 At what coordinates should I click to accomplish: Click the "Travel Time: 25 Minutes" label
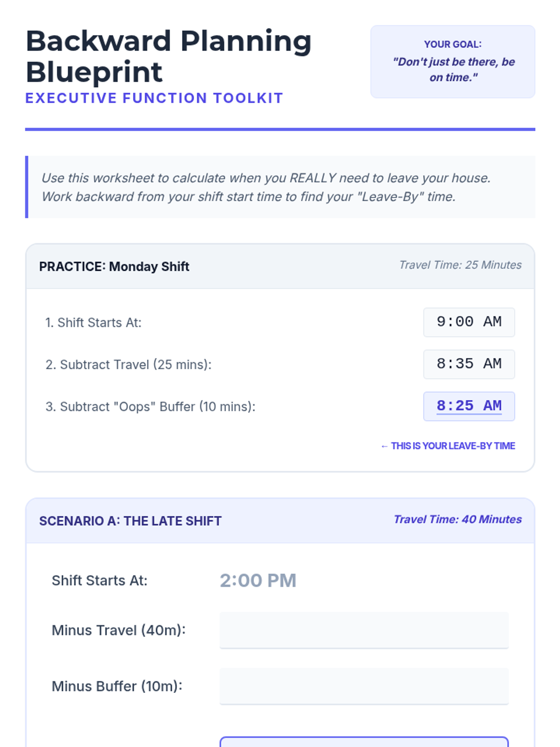click(460, 265)
